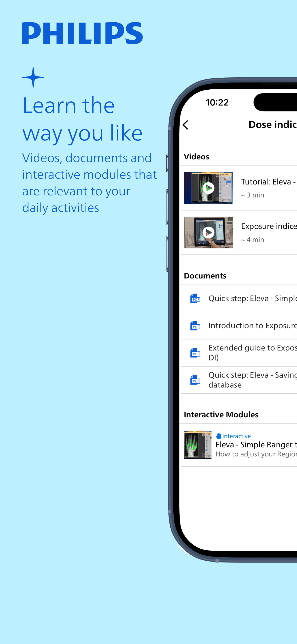Click the Videos section header
The height and width of the screenshot is (644, 297).
(x=196, y=157)
